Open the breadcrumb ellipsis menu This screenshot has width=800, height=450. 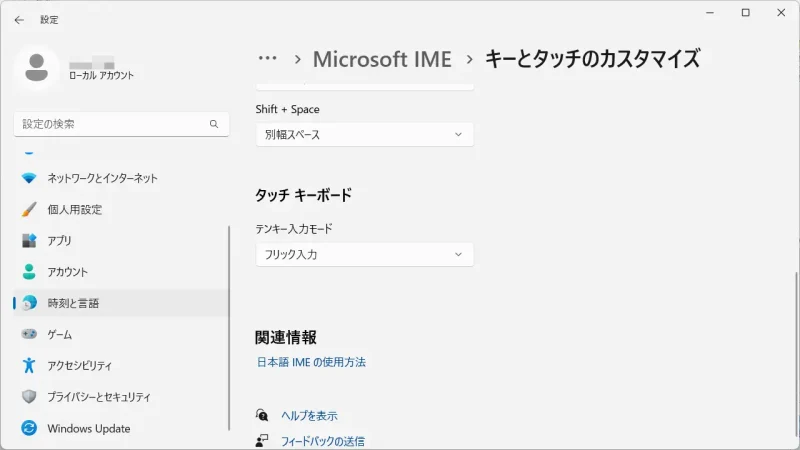coord(267,59)
